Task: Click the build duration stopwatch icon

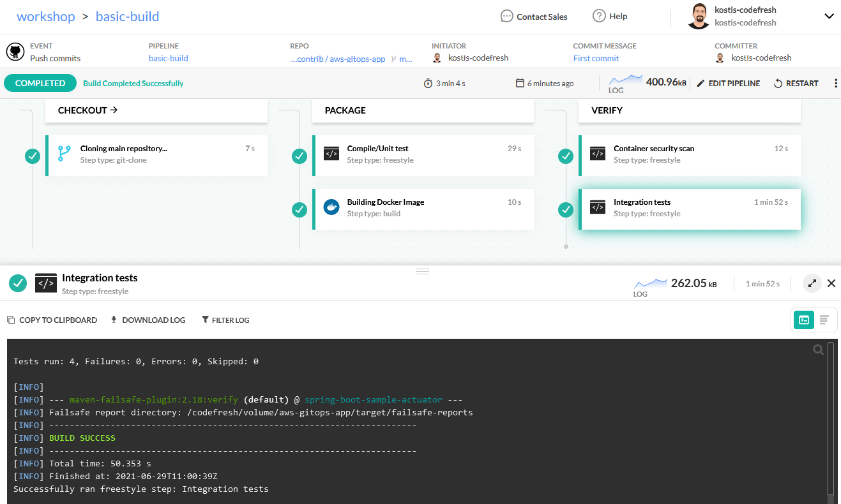Action: click(x=428, y=84)
